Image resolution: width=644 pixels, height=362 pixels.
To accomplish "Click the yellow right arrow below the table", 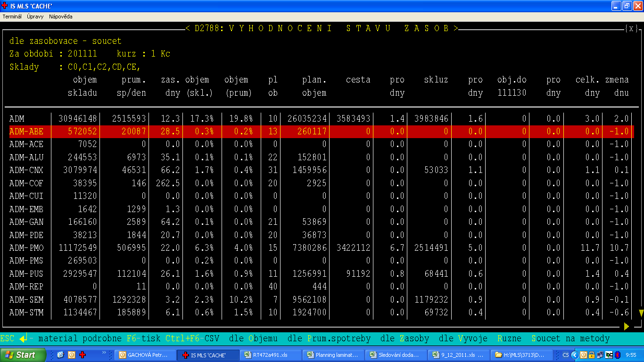I will coord(627,326).
